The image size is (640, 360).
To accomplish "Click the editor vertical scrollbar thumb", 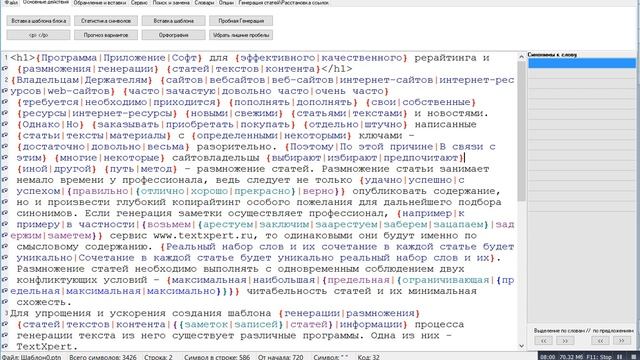I will point(522,131).
